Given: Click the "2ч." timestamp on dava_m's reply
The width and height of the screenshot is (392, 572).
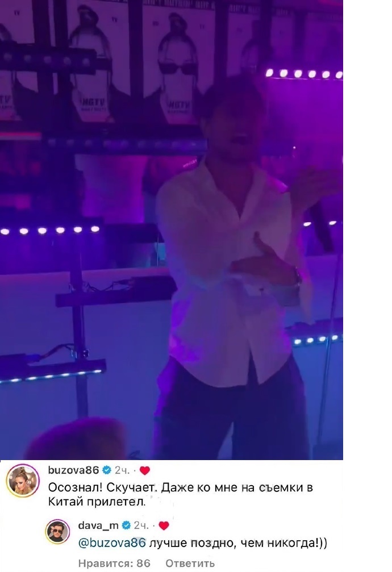Looking at the screenshot, I should (x=141, y=525).
